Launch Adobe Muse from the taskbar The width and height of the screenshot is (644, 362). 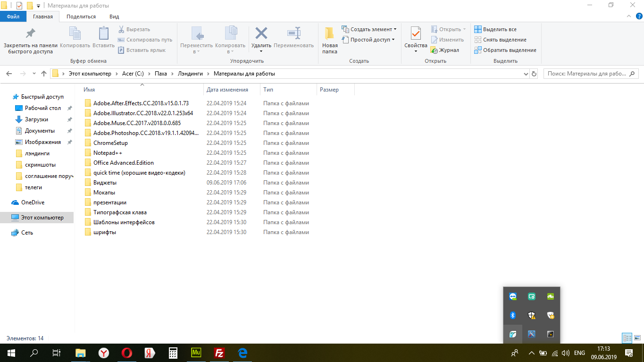pos(197,353)
